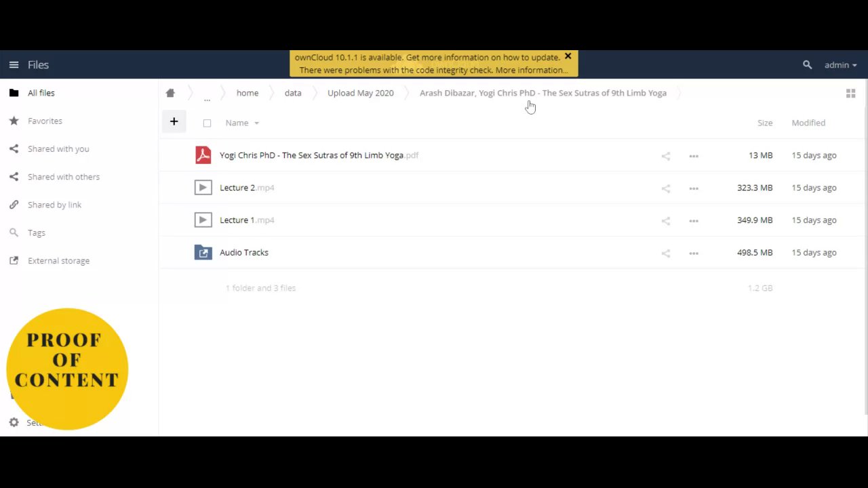Viewport: 868px width, 488px height.
Task: Click the Audio Tracks shared folder icon
Action: coord(203,253)
